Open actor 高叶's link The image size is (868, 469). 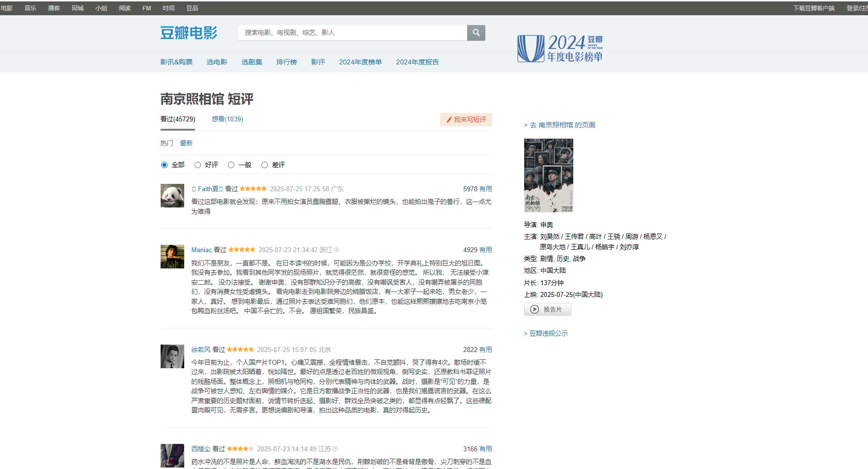(x=595, y=236)
